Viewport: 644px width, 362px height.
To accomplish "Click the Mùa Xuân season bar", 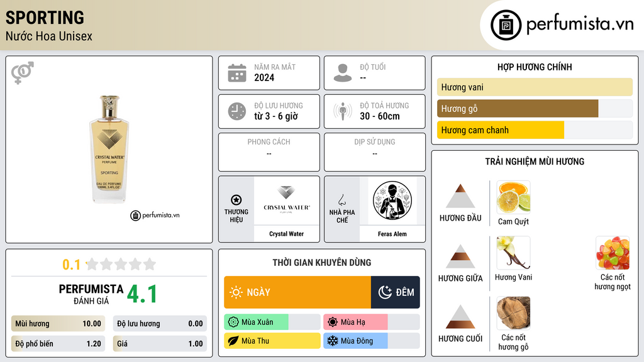I will click(272, 322).
